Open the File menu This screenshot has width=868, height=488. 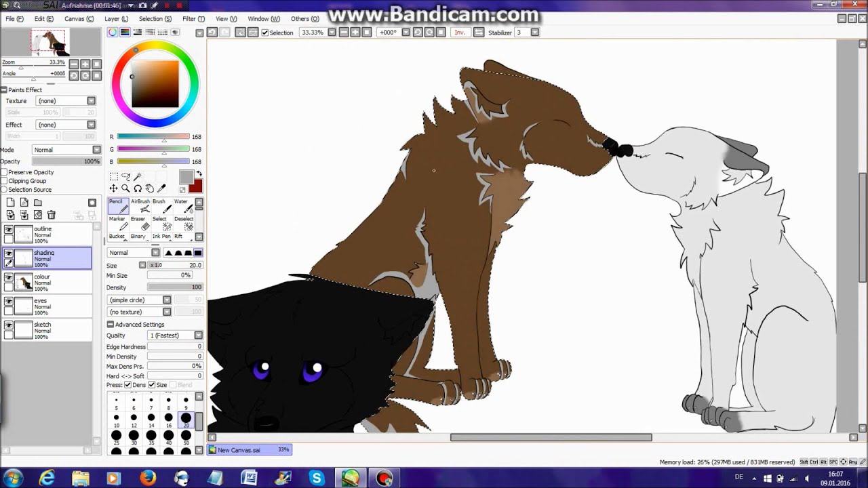coord(14,19)
